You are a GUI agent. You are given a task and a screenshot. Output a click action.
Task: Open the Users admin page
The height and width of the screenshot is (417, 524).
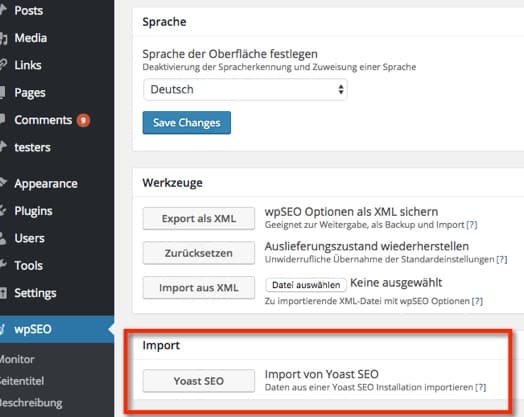pyautogui.click(x=29, y=238)
